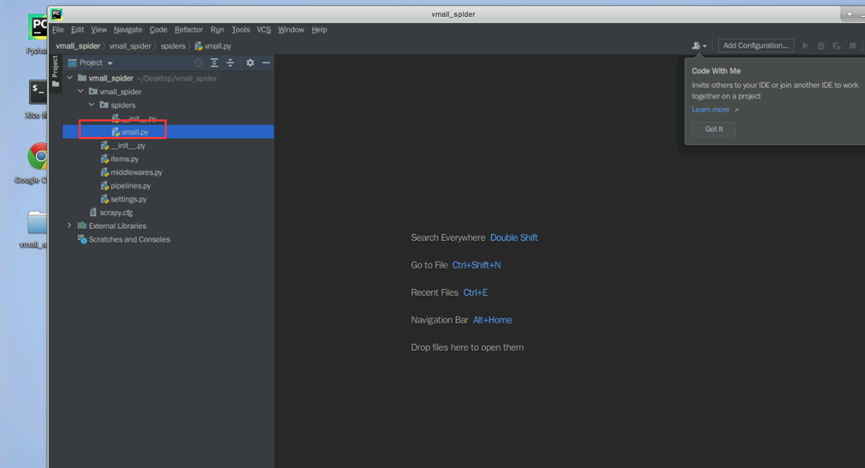The width and height of the screenshot is (865, 468).
Task: Click the Double Shift shortcut hint
Action: coord(514,238)
